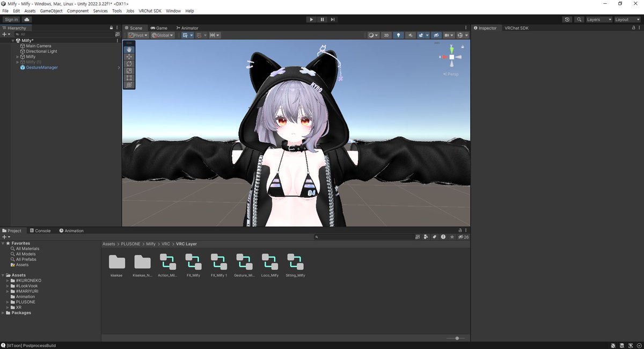The height and width of the screenshot is (349, 644).
Task: Save project search as favorite star
Action: (x=451, y=237)
